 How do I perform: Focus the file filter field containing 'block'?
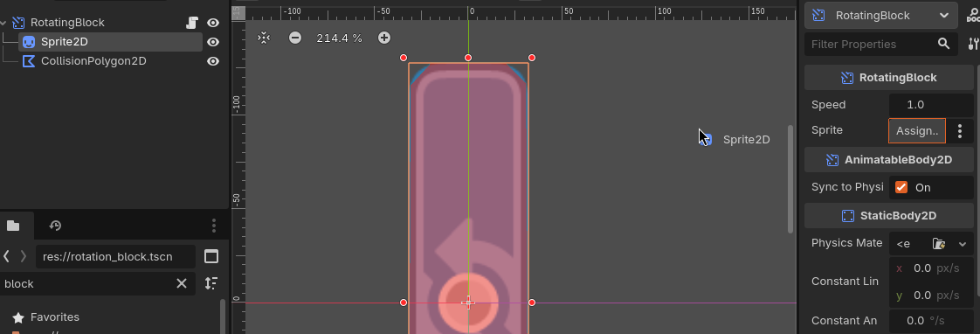pos(87,283)
